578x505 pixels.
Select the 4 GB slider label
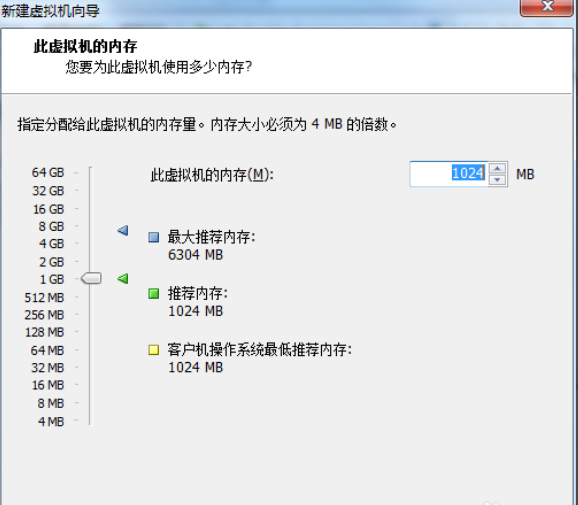click(52, 244)
